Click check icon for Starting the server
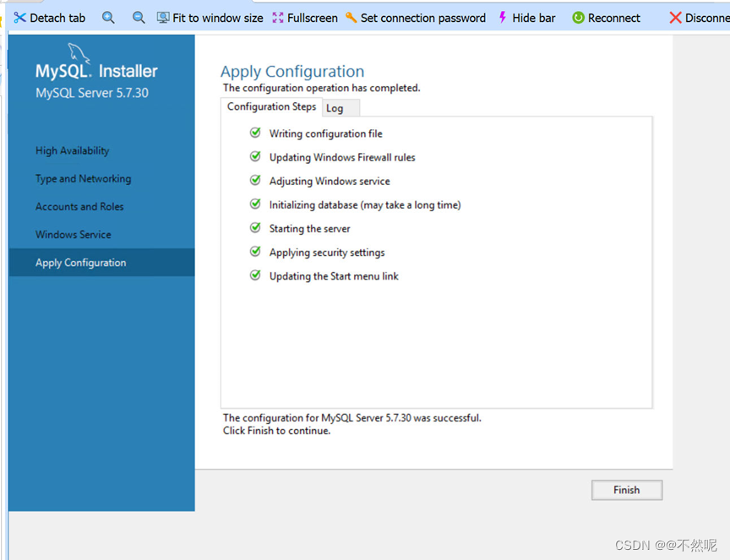The width and height of the screenshot is (730, 560). tap(255, 227)
